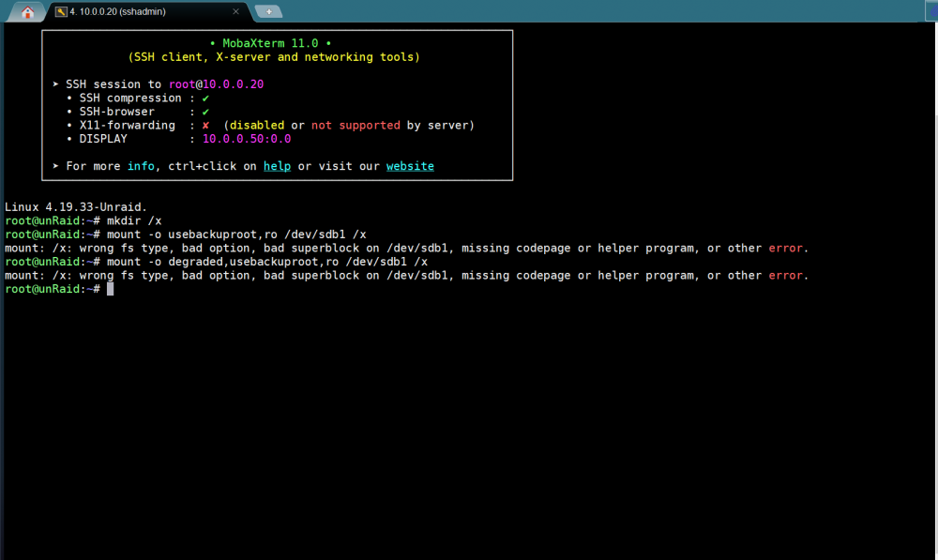Click the 'mkdir /x' command text
The image size is (938, 560).
134,220
